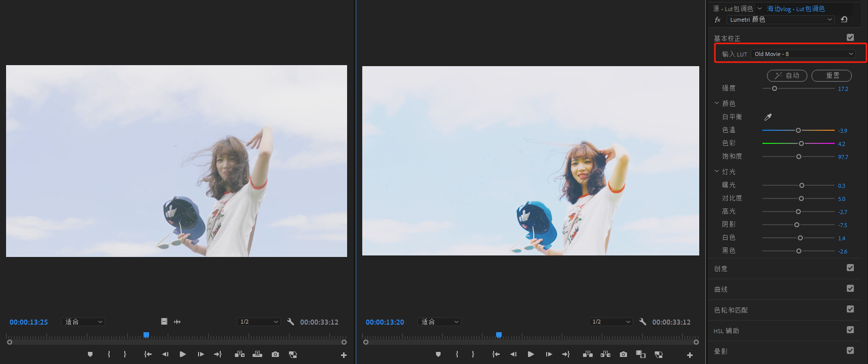868x364 pixels.
Task: Open the Lumetri 颜色 effect dropdown
Action: pyautogui.click(x=780, y=20)
